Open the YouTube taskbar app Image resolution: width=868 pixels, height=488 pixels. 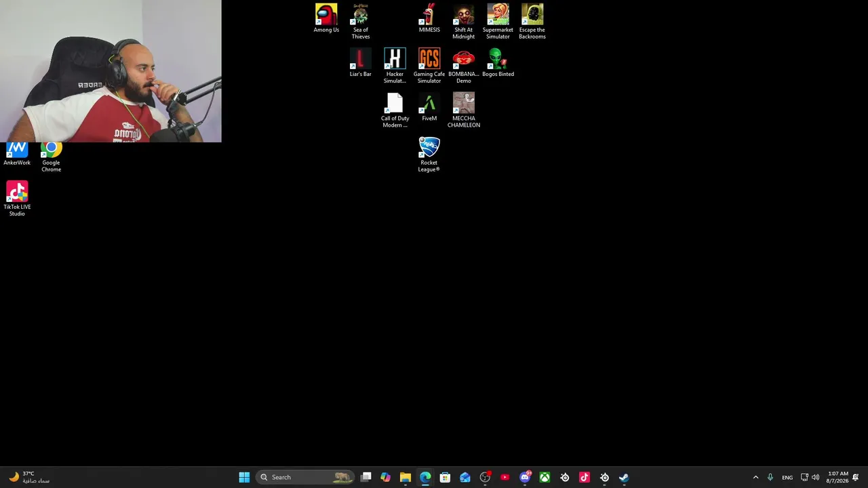pyautogui.click(x=505, y=477)
